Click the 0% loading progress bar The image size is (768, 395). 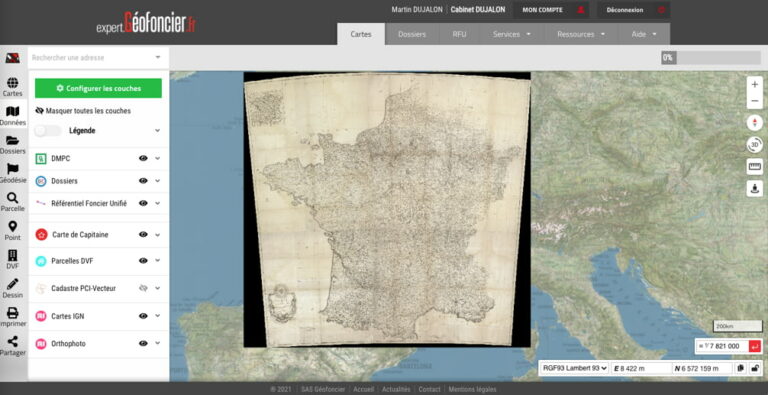coord(711,58)
